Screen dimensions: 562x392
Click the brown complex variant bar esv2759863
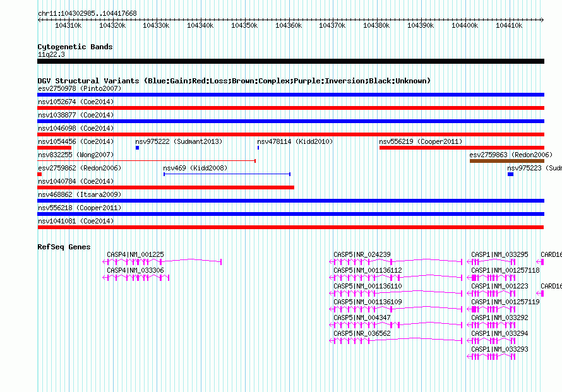(507, 161)
